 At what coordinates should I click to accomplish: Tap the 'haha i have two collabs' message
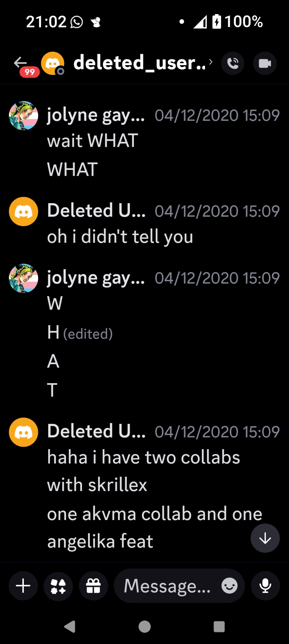pos(144,458)
